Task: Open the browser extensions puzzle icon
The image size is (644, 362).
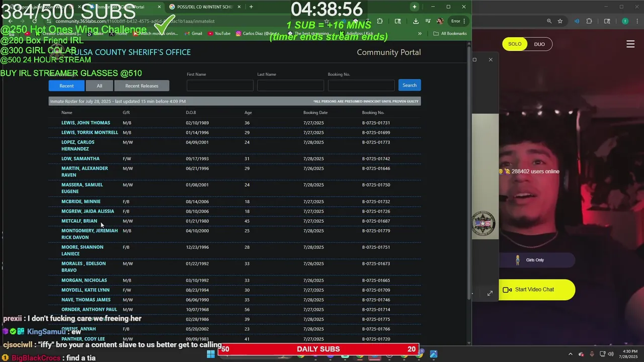Action: click(x=380, y=21)
